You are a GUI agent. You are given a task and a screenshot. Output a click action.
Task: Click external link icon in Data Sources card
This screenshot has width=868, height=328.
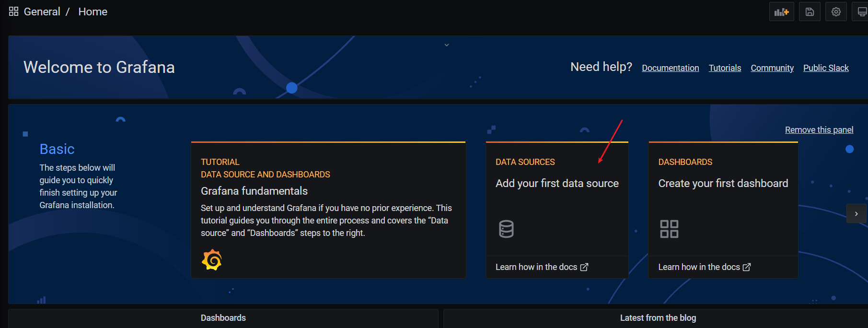point(584,267)
